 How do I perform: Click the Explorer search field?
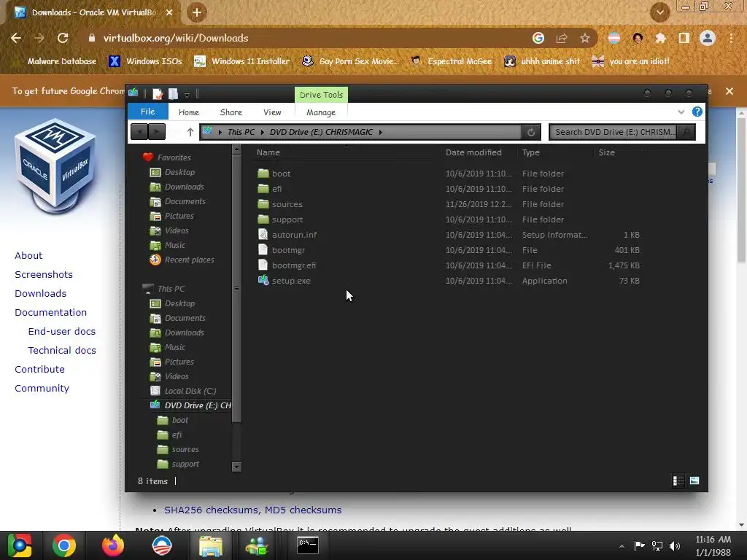[614, 132]
